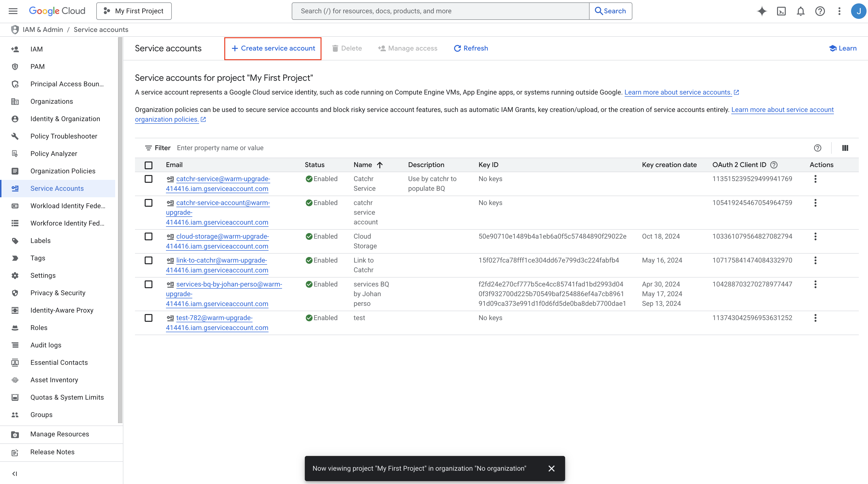Click Asset Inventory diamond icon
This screenshot has width=868, height=484.
point(15,380)
